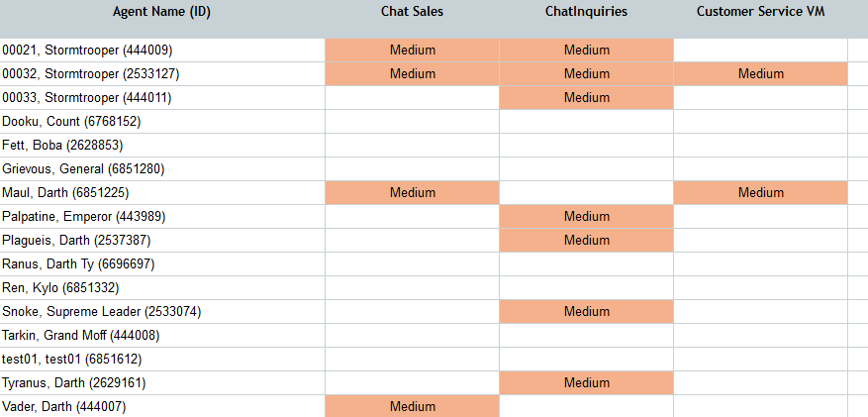Image resolution: width=868 pixels, height=417 pixels.
Task: Click Medium Customer Service VM cell for Maul, Darth
Action: tap(760, 193)
